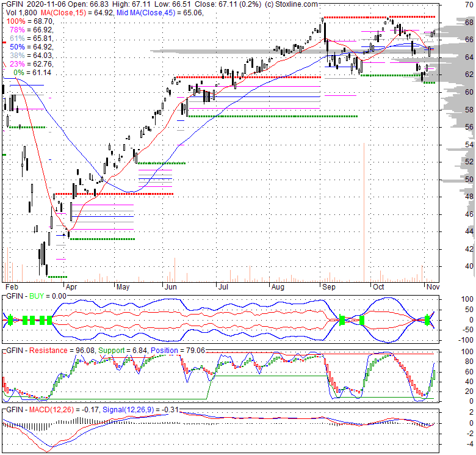Click the Aug month label on axis
Screen dimensions: 476x455
(x=278, y=286)
